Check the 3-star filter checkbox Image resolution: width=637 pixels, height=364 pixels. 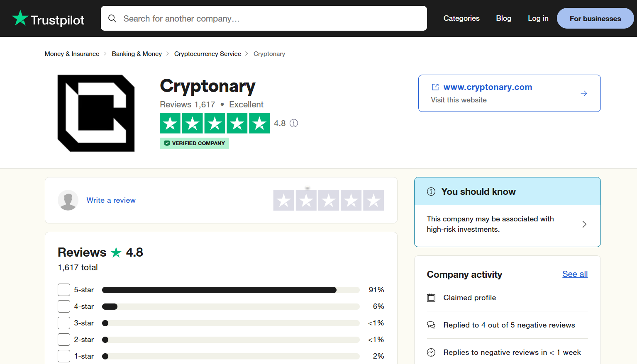(64, 323)
